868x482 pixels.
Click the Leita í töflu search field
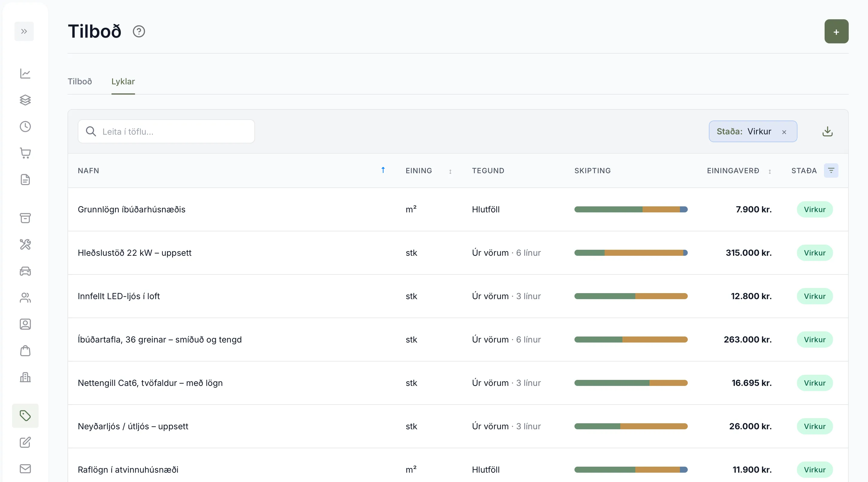pyautogui.click(x=166, y=131)
